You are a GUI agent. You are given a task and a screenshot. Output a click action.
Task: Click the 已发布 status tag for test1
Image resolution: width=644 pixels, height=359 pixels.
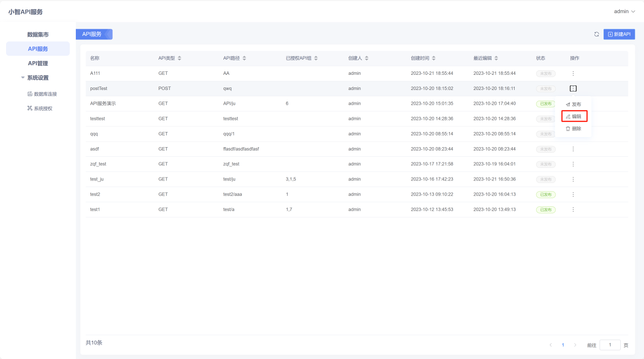pos(545,210)
